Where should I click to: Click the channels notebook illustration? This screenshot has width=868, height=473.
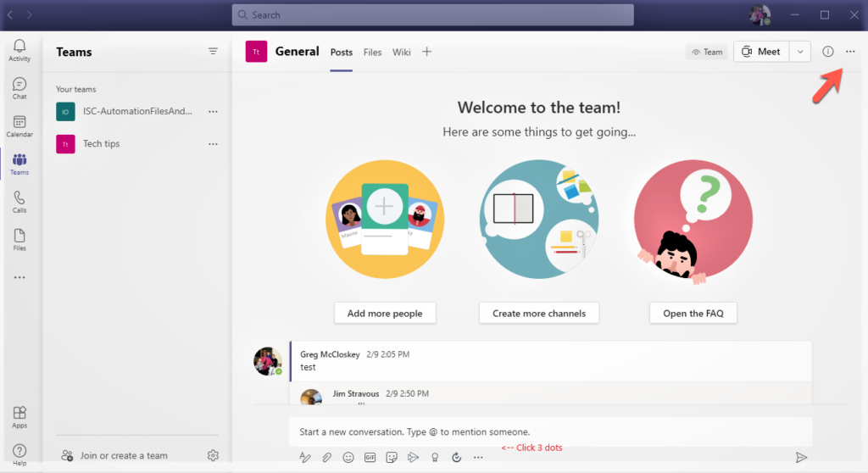[538, 220]
